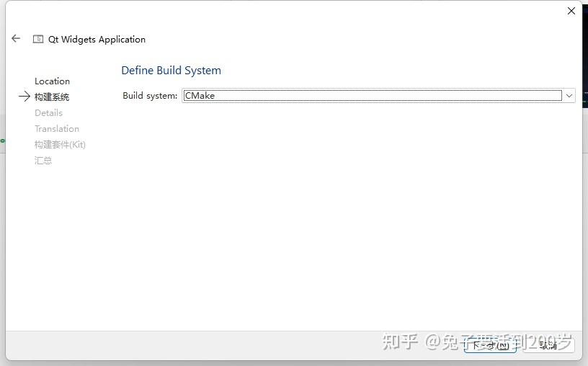Select the 构建套件(Kit) step in sidebar
Image resolution: width=588 pixels, height=366 pixels.
pyautogui.click(x=60, y=145)
